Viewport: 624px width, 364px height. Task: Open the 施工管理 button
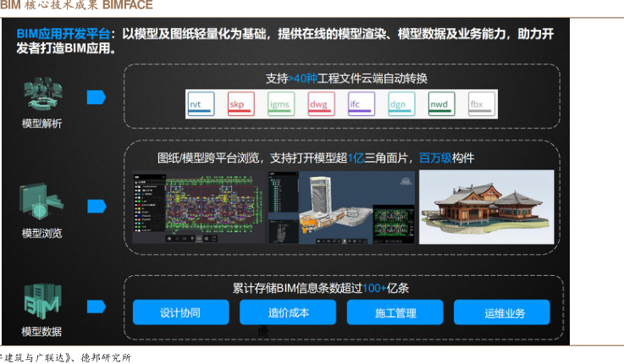395,312
